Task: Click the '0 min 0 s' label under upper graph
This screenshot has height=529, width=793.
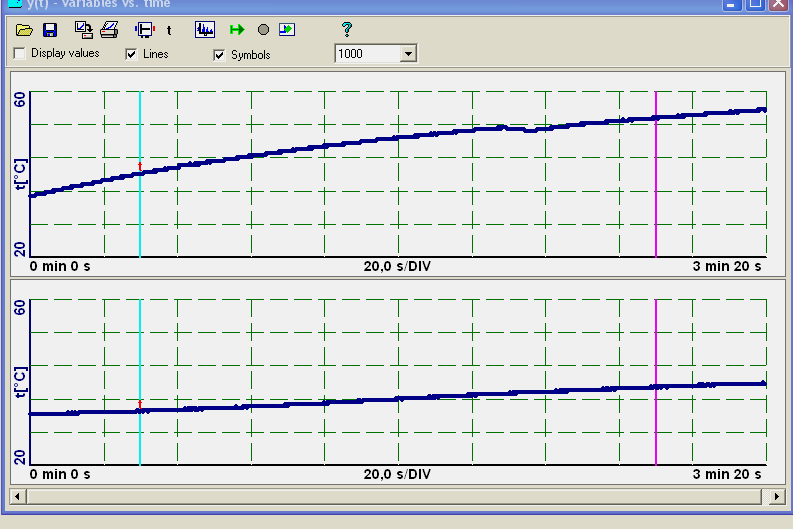Action: click(x=60, y=267)
